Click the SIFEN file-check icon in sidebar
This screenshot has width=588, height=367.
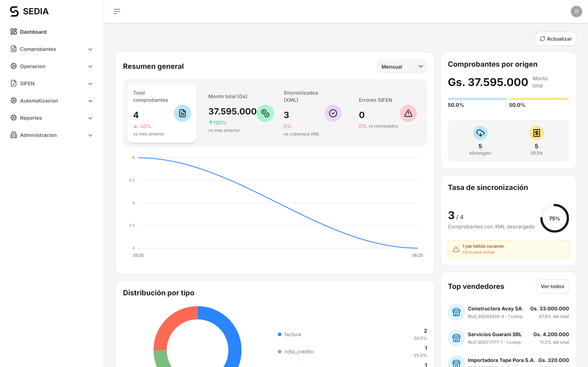click(14, 83)
